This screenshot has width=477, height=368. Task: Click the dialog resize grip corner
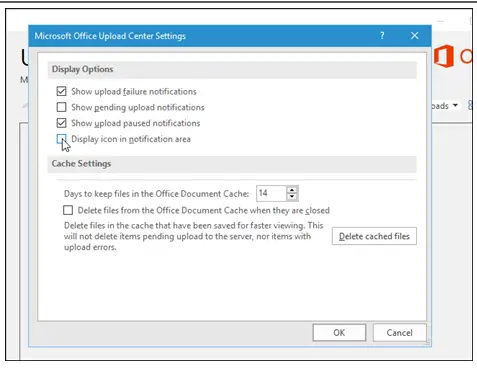coord(428,342)
